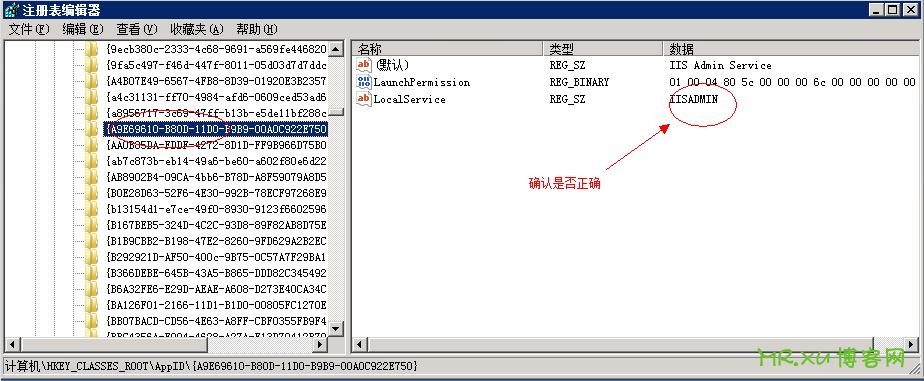Select the LocalService value name
924x381 pixels.
click(x=410, y=100)
